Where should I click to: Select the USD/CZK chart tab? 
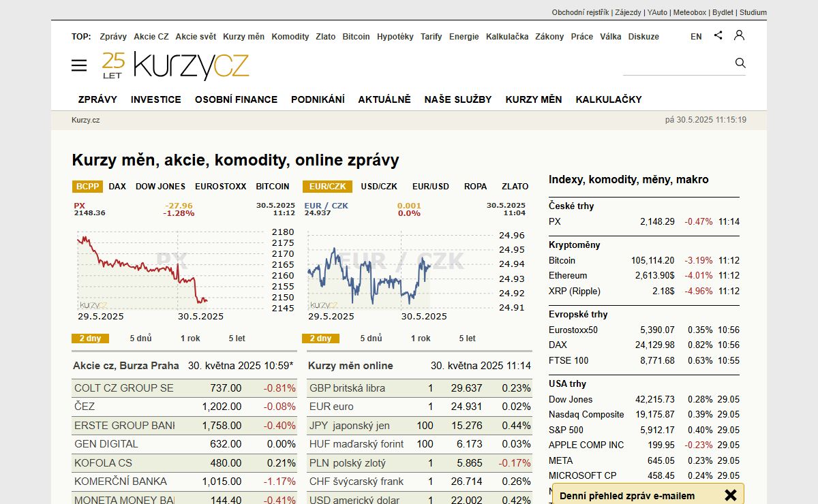pos(379,186)
